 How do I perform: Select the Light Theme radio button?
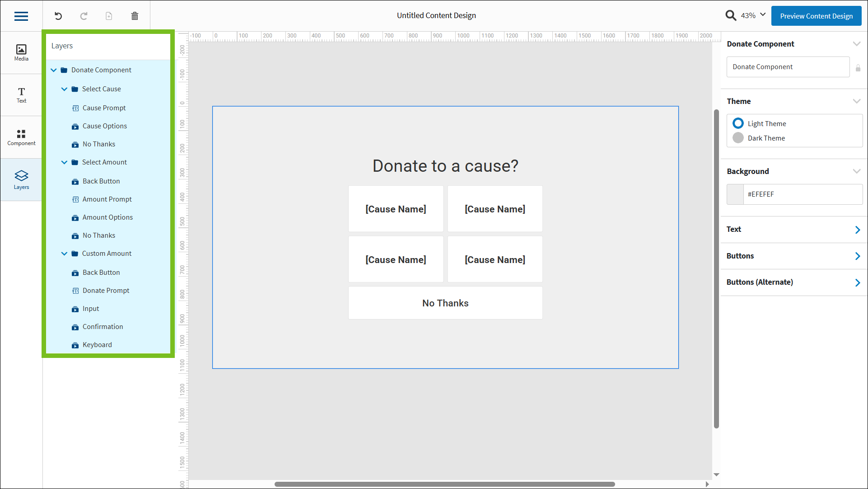tap(738, 123)
